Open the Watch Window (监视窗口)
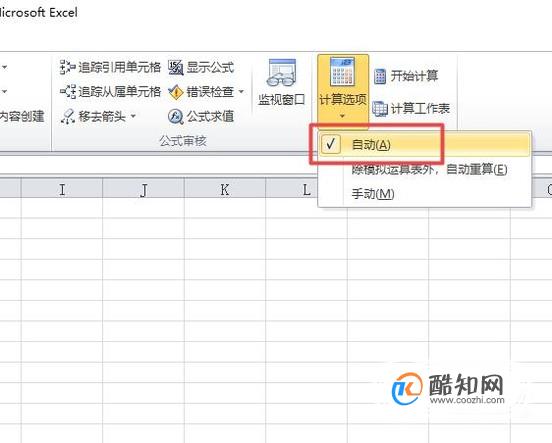The height and width of the screenshot is (443, 552). coord(281,83)
